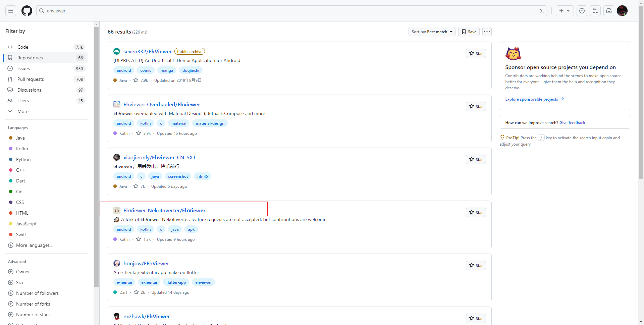Click Give feedback link

[x=572, y=123]
